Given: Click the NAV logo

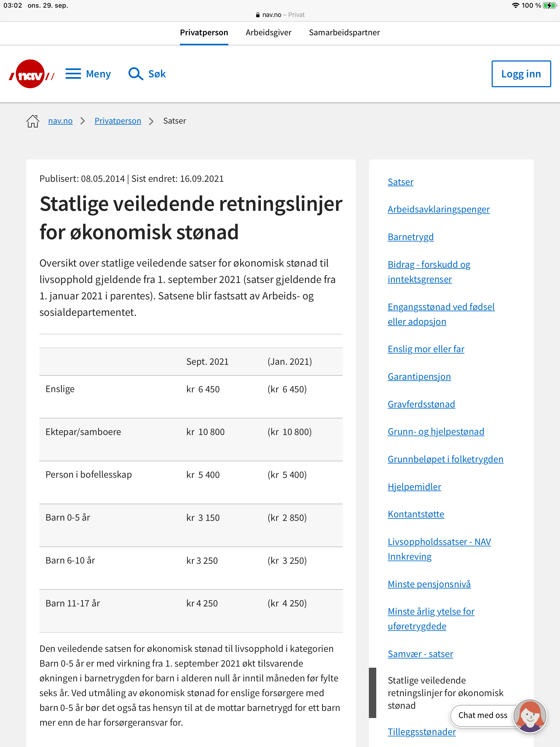Looking at the screenshot, I should point(31,74).
